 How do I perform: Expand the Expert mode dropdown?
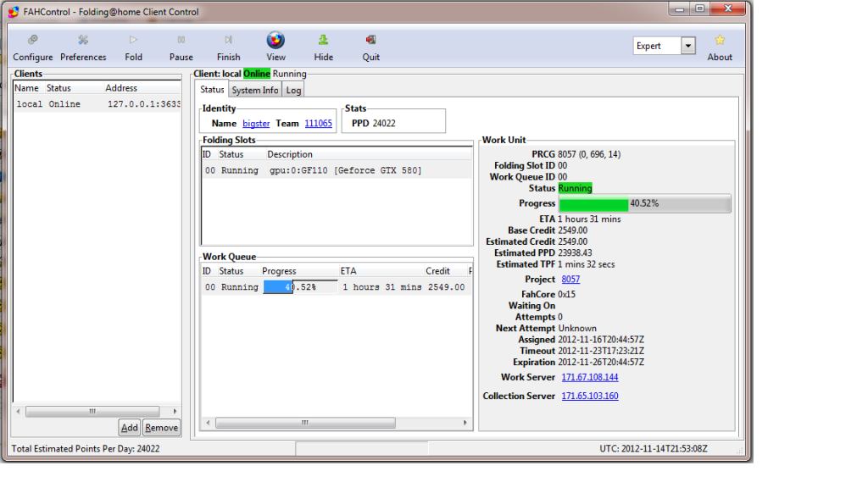[687, 46]
